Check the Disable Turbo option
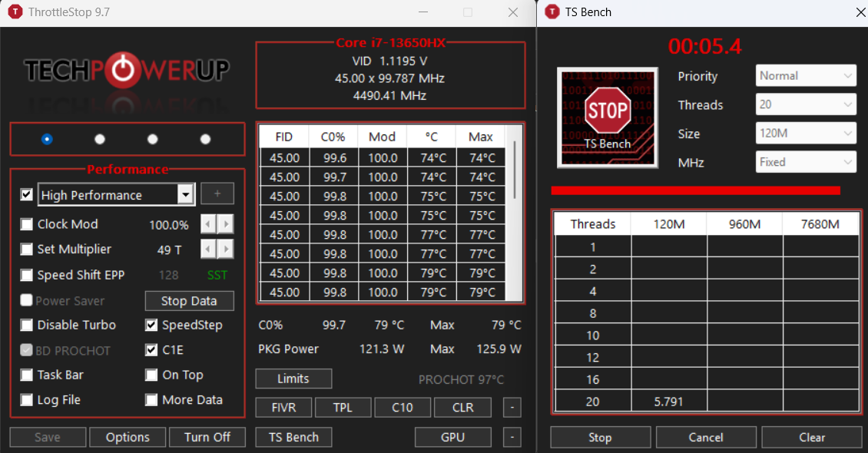This screenshot has height=453, width=868. point(26,325)
